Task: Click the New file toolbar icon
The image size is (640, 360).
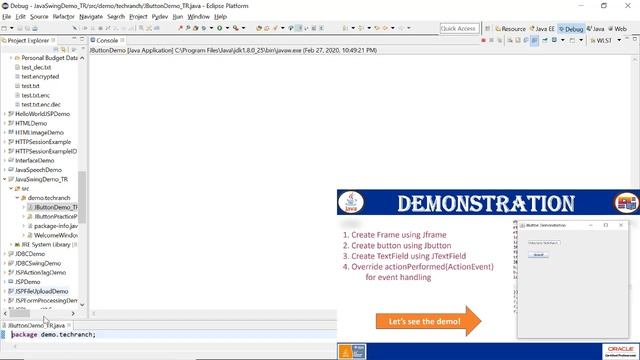Action: pyautogui.click(x=4, y=28)
